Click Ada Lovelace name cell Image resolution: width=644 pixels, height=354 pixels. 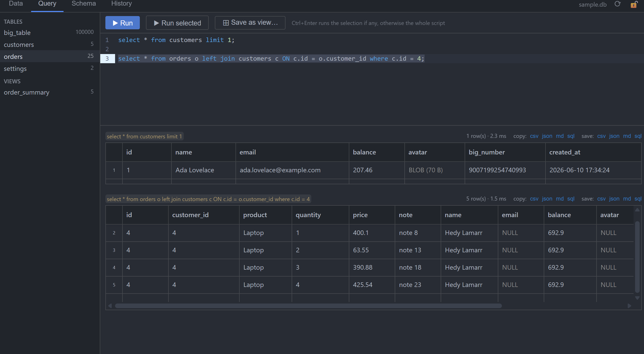(x=203, y=170)
